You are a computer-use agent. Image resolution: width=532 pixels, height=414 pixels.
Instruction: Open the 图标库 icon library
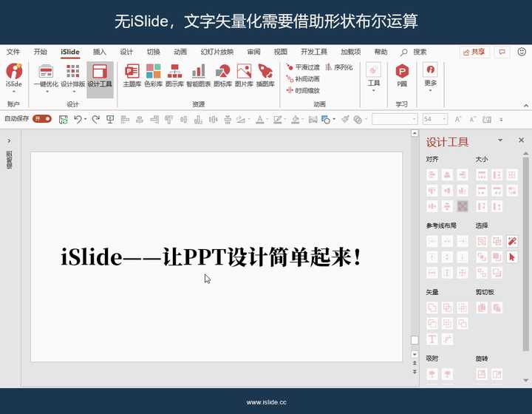(x=223, y=75)
